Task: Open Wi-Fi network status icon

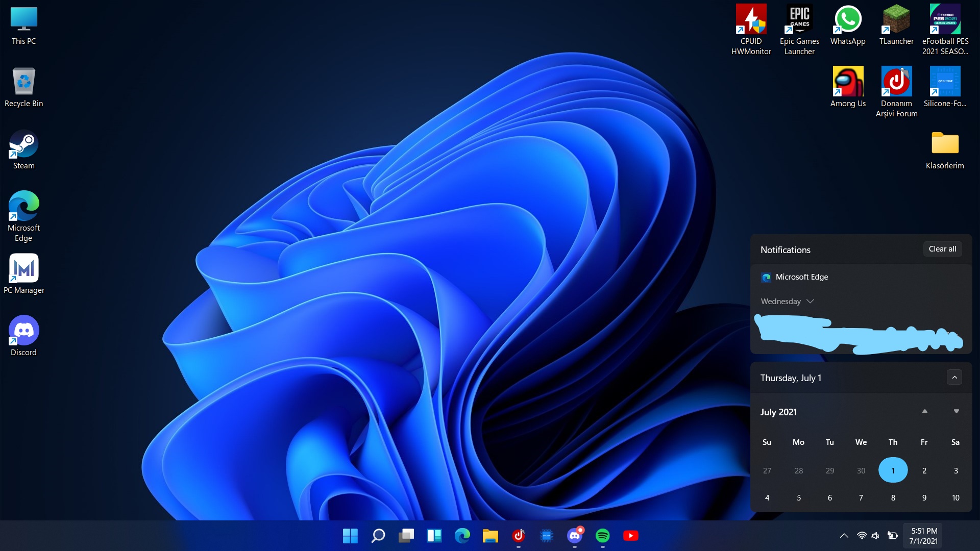Action: (862, 536)
